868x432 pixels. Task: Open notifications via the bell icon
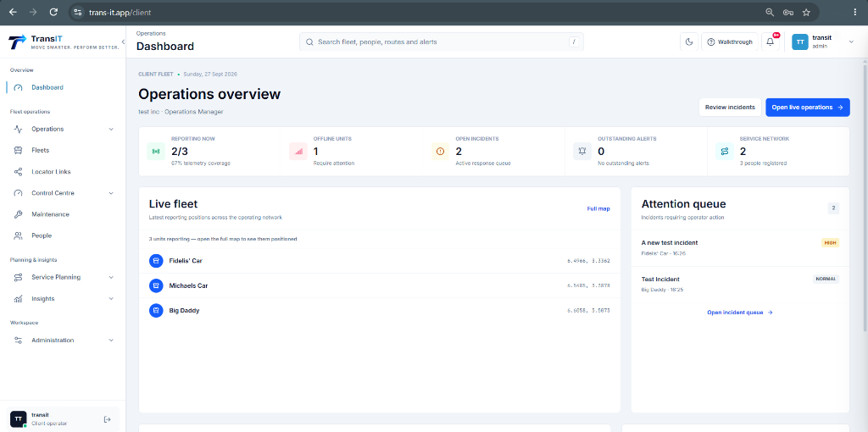[770, 42]
